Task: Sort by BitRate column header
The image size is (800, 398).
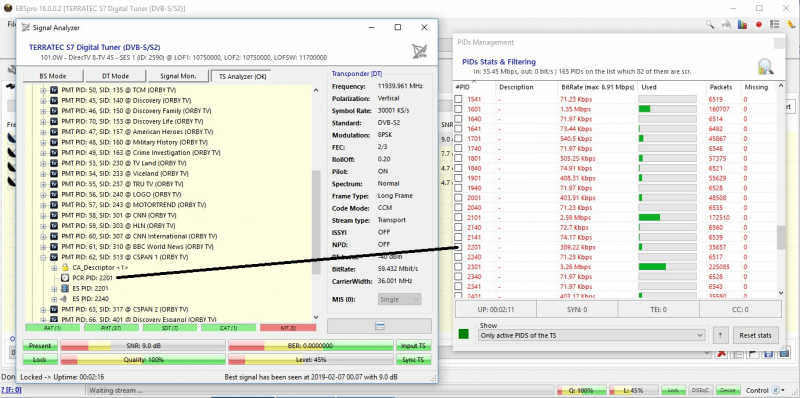Action: tap(597, 87)
